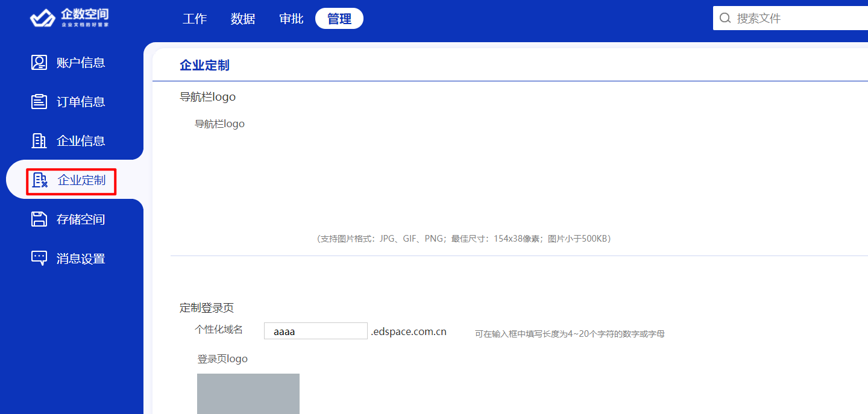Viewport: 868px width, 414px height.
Task: Click the 存储空间 floppy disk icon
Action: (x=39, y=219)
